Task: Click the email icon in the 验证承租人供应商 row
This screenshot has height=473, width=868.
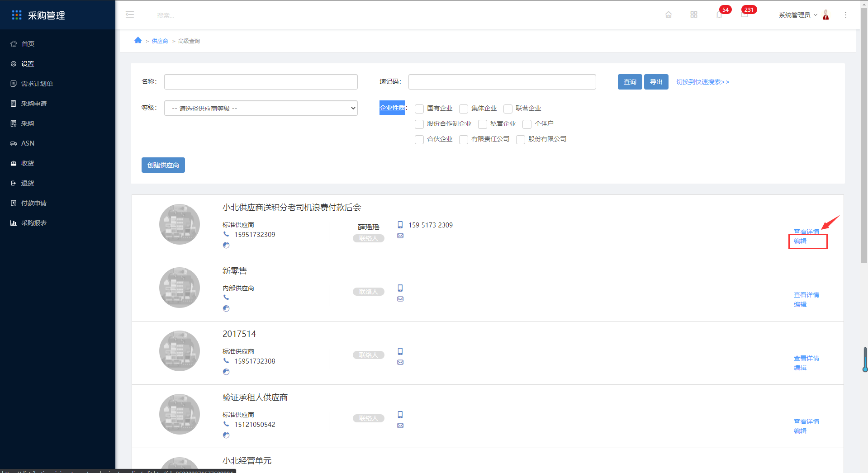Action: tap(400, 426)
